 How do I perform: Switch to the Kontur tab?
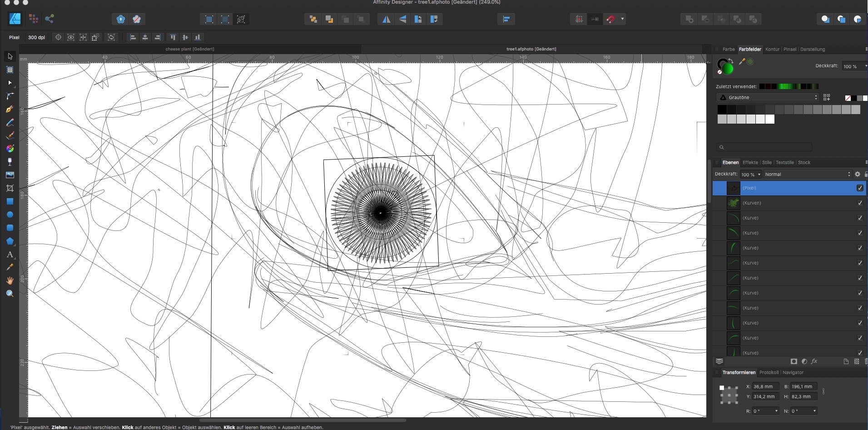click(x=772, y=49)
